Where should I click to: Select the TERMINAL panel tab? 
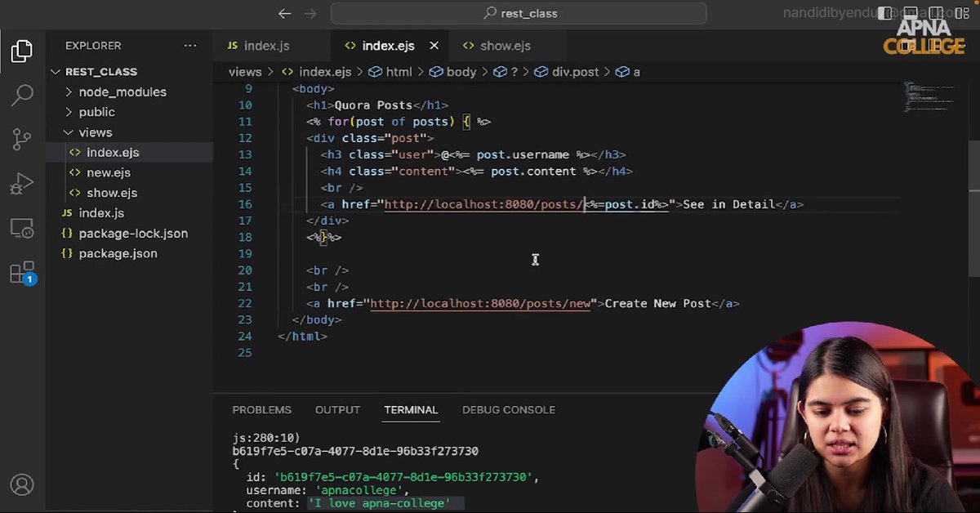pyautogui.click(x=411, y=410)
